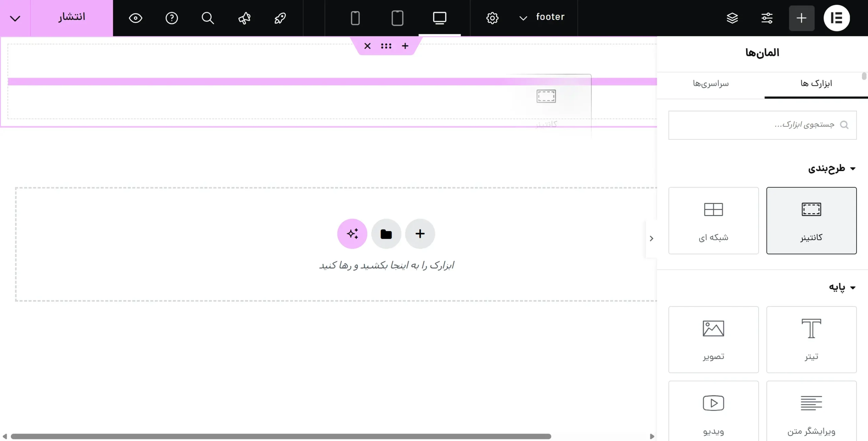Click the ابزارک را به اینجا بکشید hint text

pyautogui.click(x=386, y=265)
